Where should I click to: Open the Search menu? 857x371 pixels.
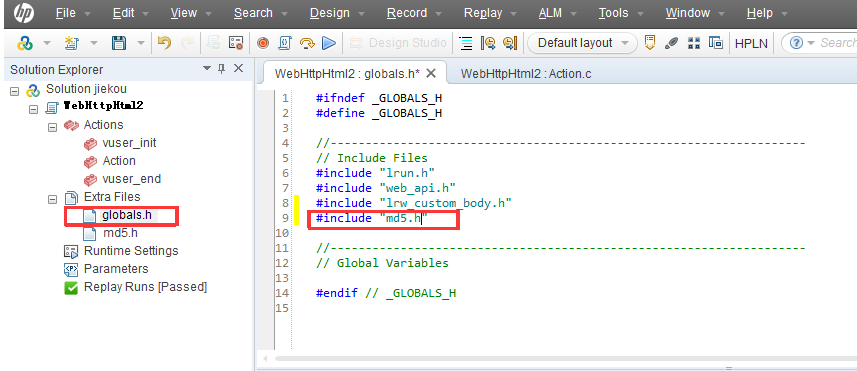coord(253,13)
